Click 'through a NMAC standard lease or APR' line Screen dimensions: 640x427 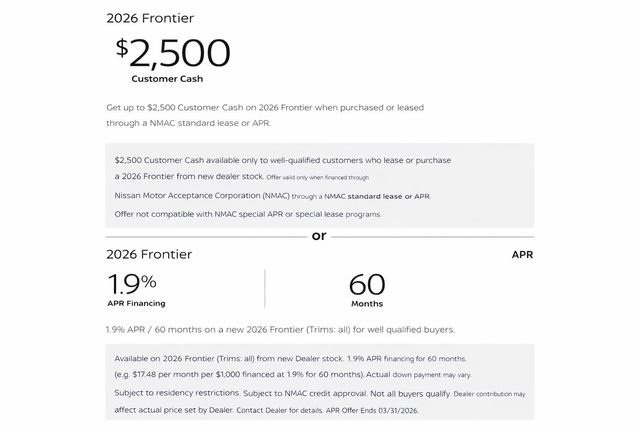coord(188,124)
